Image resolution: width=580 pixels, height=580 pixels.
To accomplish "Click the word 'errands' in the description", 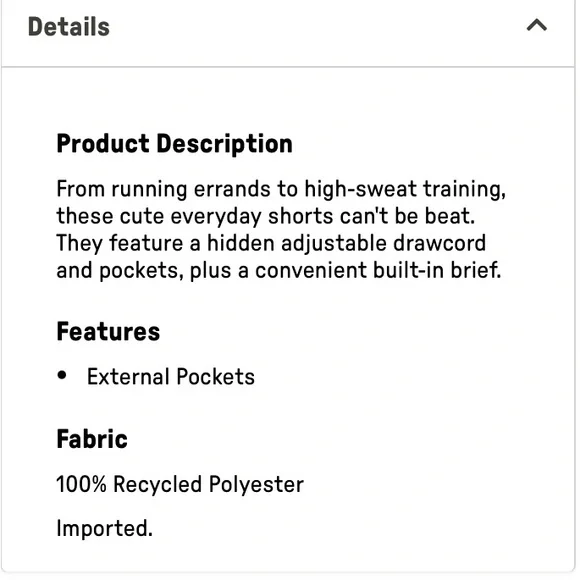I will [232, 189].
